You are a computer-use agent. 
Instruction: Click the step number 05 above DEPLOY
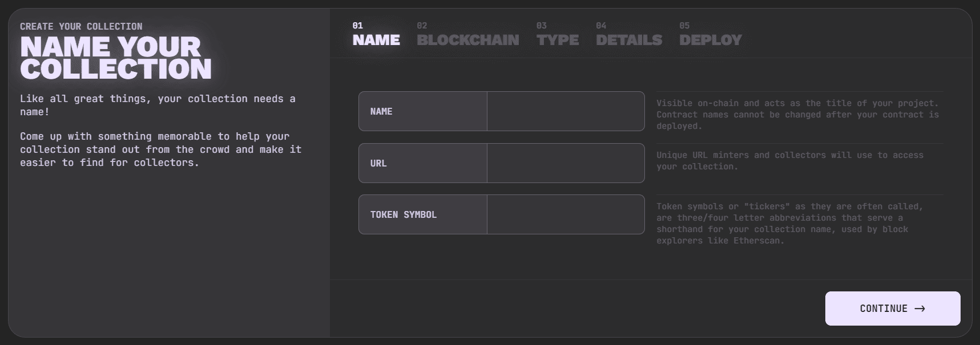(683, 26)
